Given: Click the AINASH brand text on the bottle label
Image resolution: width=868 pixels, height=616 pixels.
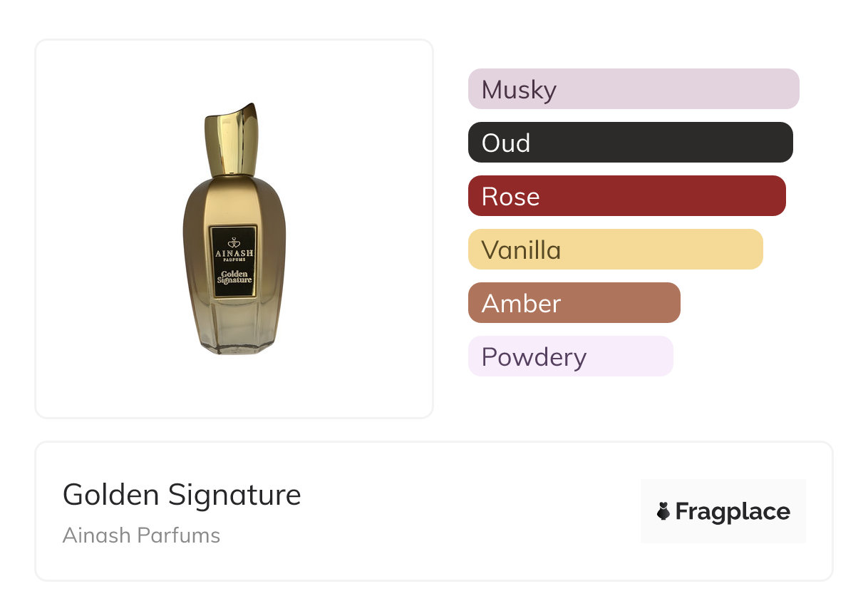Looking at the screenshot, I should point(233,253).
